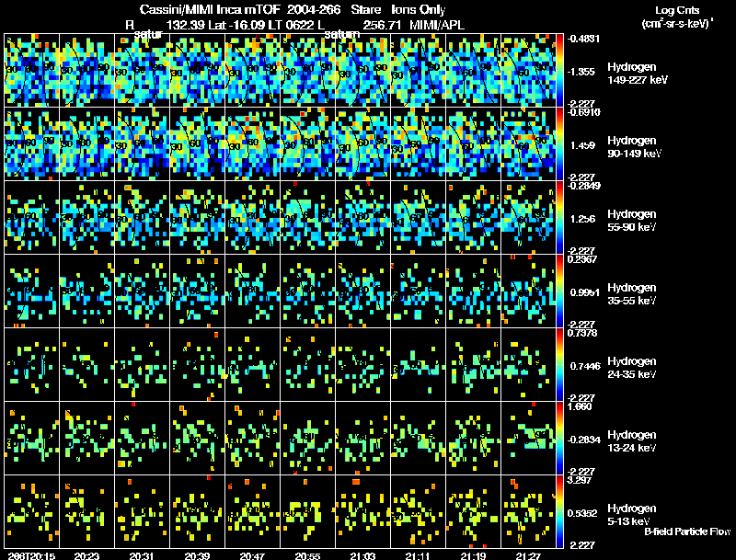Select the MIMI/APL credit text

pos(437,25)
